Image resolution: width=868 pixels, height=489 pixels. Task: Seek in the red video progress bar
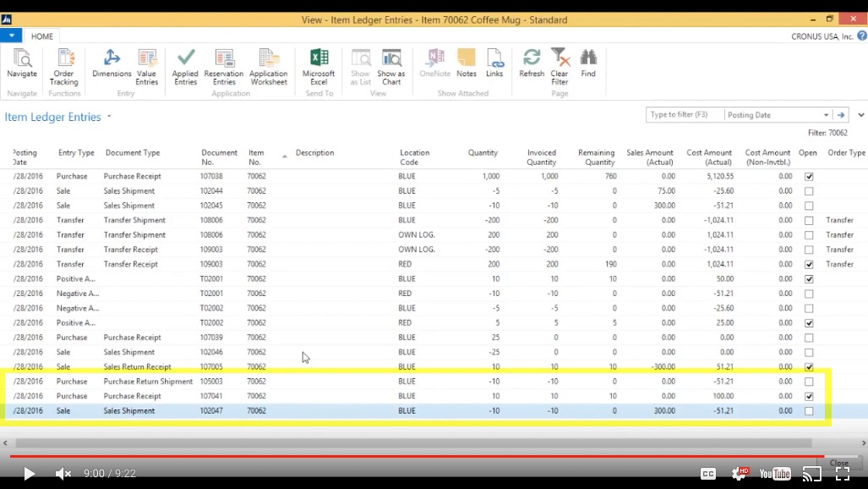tap(417, 456)
